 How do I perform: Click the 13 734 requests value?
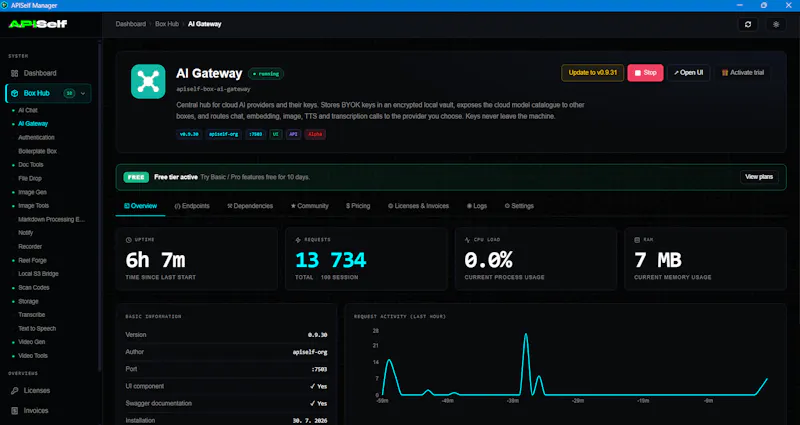[x=331, y=260]
